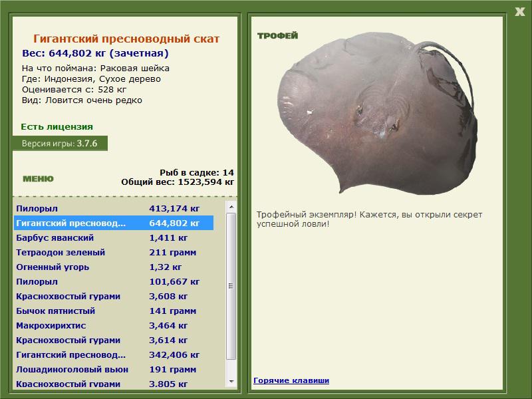532x399 pixels.
Task: Select Пилорыл 413,174 кг row
Action: (x=114, y=208)
